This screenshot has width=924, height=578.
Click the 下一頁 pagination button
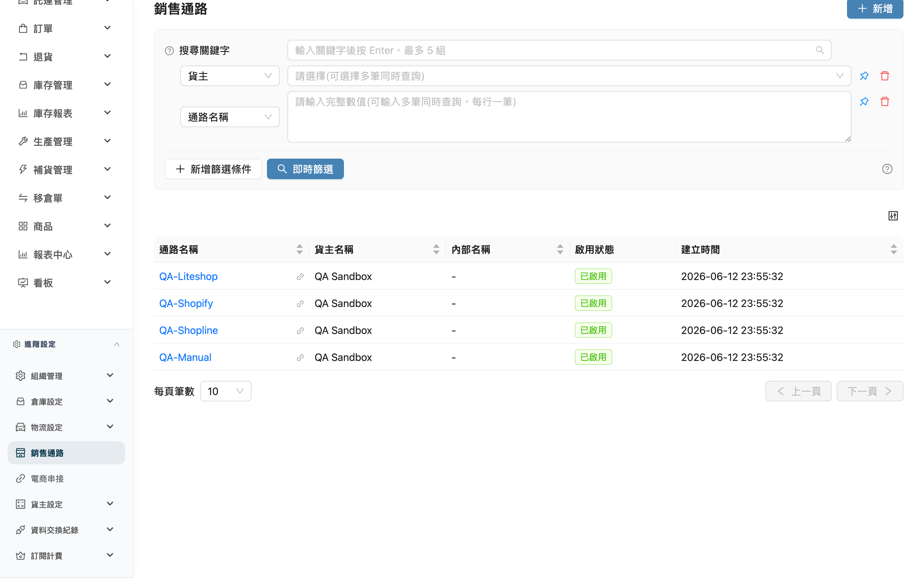click(870, 391)
